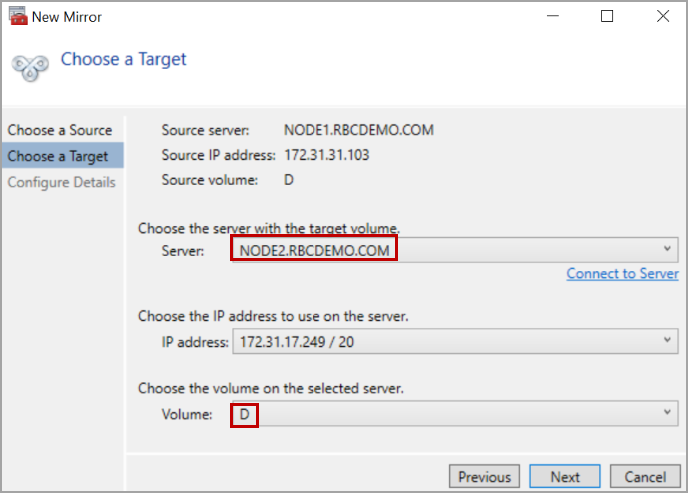Click the New Mirror app icon in title bar
This screenshot has width=688, height=493.
(x=17, y=17)
